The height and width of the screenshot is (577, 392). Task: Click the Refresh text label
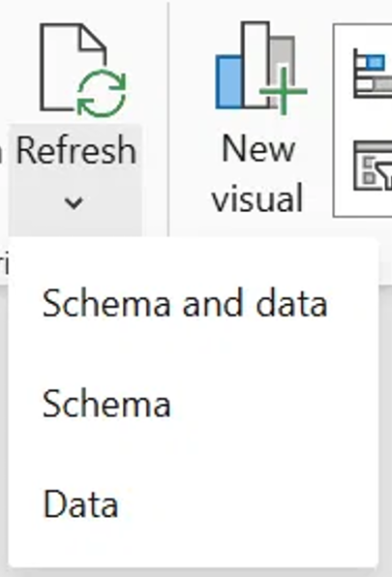point(76,150)
